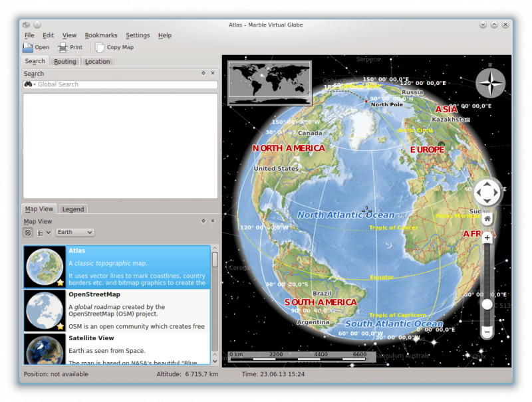Click the North Pole label on globe
Viewport: 532px width, 402px height.
pyautogui.click(x=387, y=105)
